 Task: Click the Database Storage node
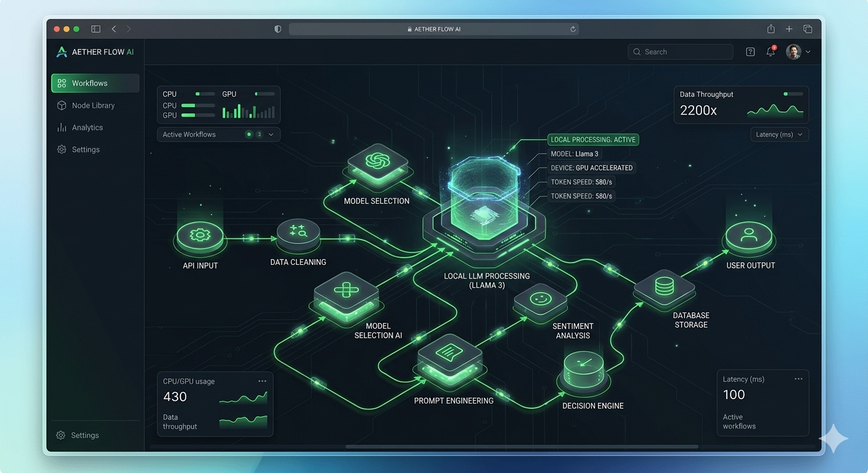(x=664, y=286)
